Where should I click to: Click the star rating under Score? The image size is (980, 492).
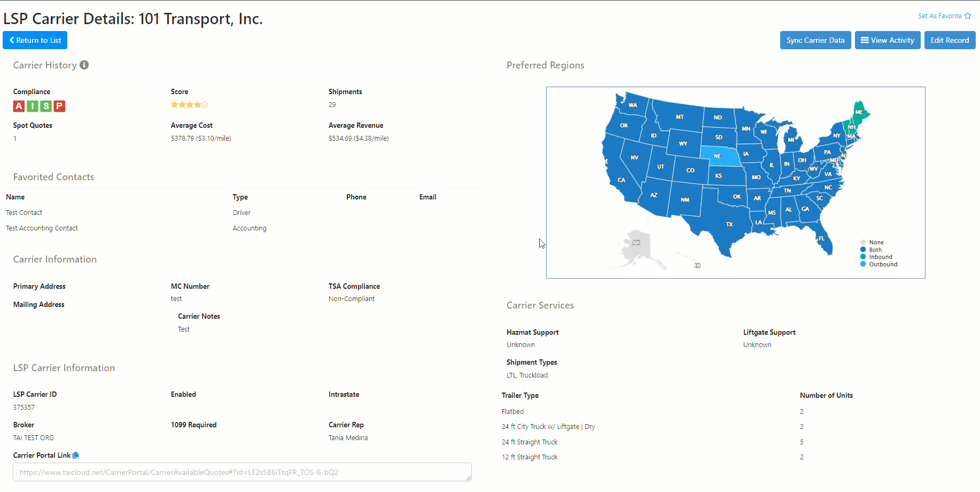click(x=190, y=104)
